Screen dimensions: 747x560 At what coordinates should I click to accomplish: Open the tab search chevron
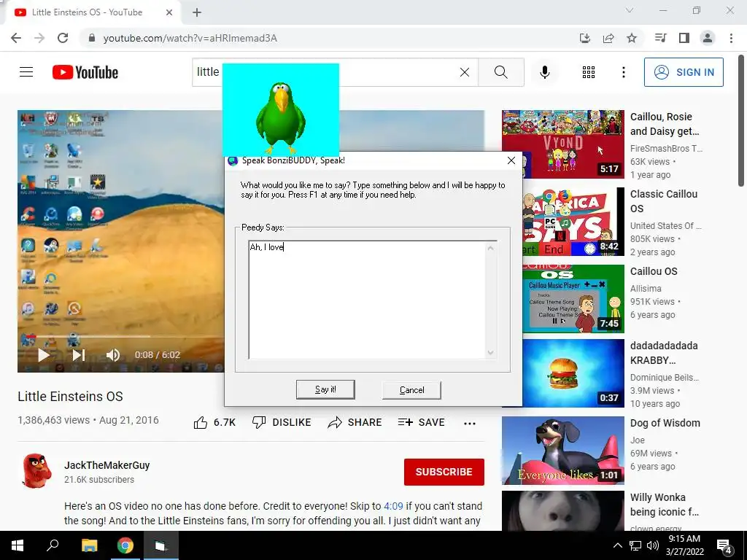tap(630, 10)
